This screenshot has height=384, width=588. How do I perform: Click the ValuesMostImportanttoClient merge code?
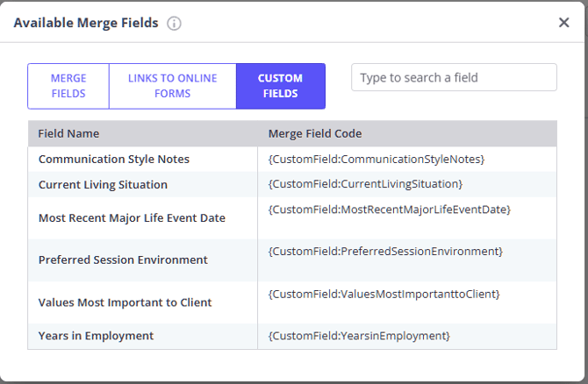[x=384, y=295]
